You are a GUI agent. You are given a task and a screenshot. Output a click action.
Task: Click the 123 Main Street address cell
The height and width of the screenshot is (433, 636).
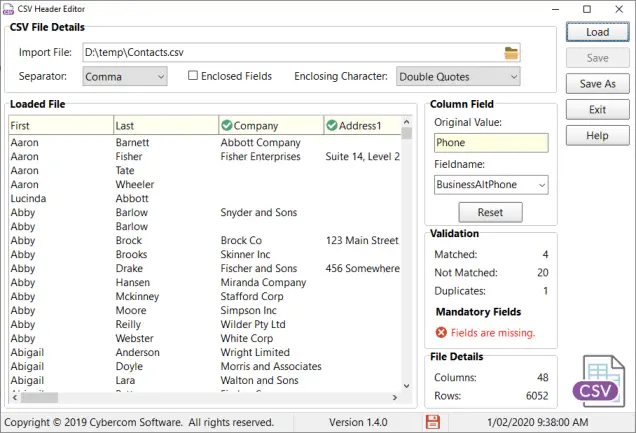click(362, 240)
